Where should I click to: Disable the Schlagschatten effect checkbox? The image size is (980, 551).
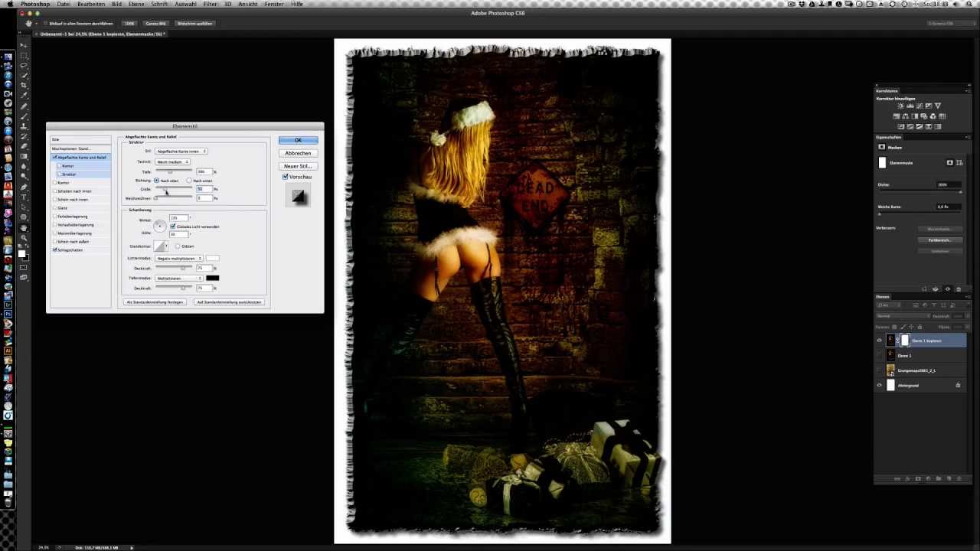coord(55,249)
